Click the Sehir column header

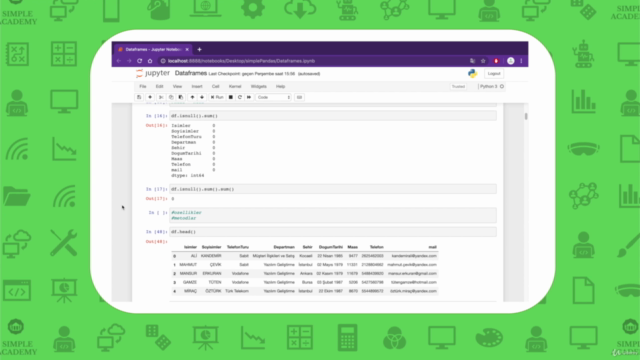(307, 247)
